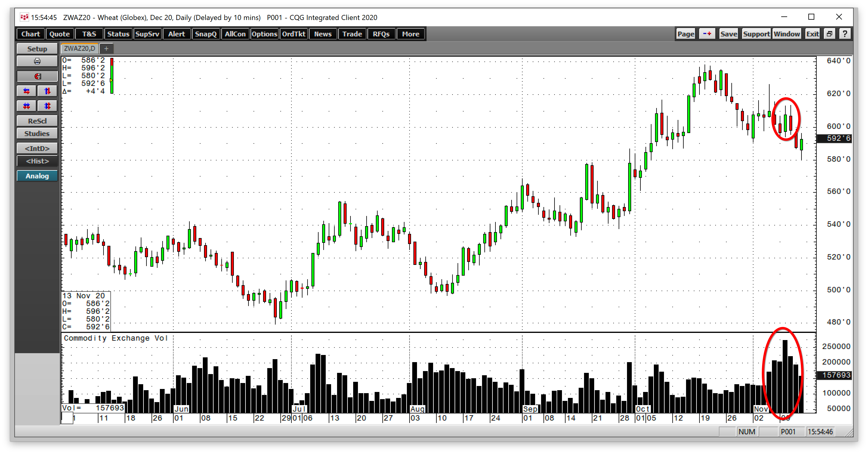Toggle the <Hist> mode button

[37, 161]
